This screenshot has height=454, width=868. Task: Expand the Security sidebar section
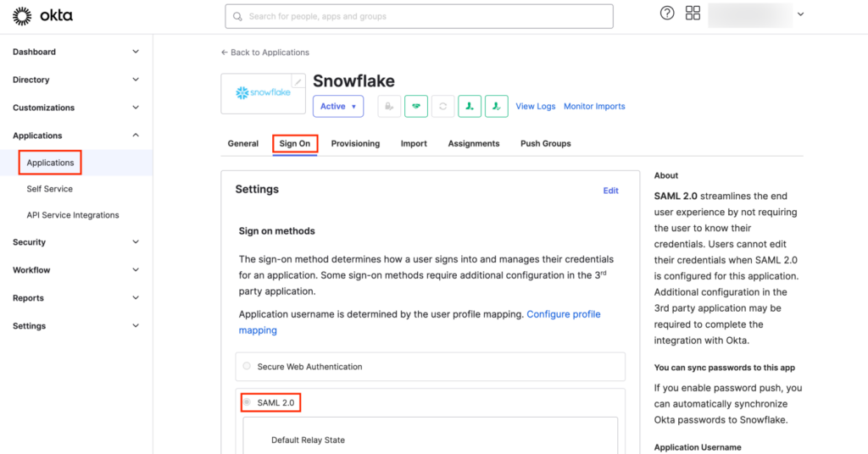pos(136,242)
